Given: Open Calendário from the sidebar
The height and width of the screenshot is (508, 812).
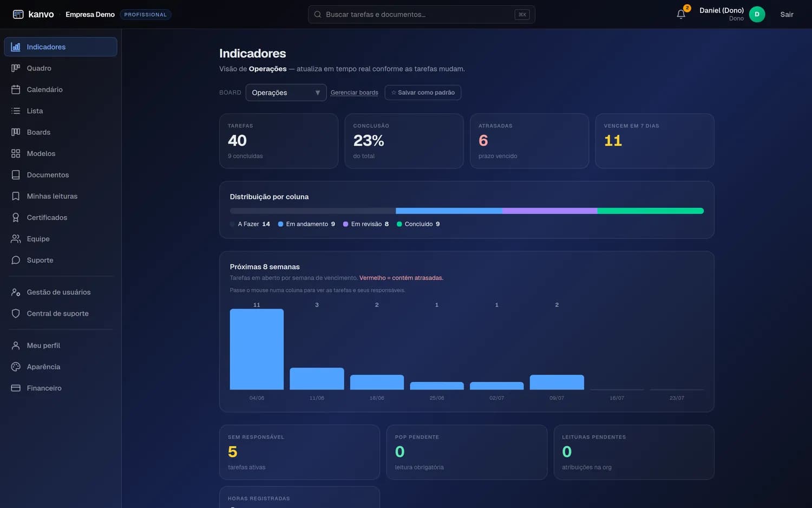Looking at the screenshot, I should point(61,89).
